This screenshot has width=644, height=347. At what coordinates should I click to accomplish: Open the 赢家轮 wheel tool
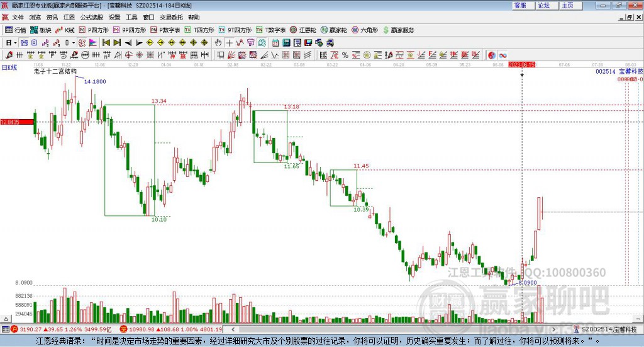(333, 30)
